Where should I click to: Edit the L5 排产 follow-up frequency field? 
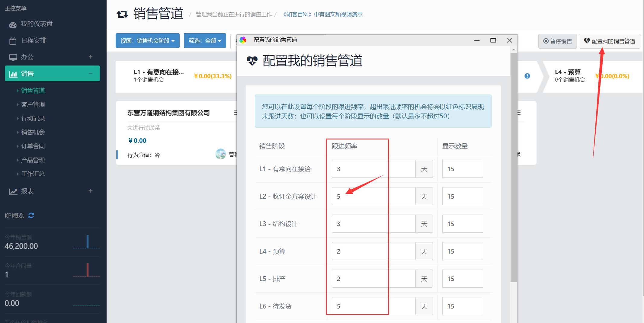[x=374, y=279]
